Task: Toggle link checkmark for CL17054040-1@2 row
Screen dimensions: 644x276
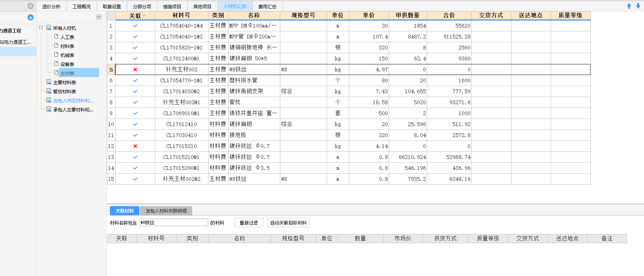Action: [x=135, y=37]
